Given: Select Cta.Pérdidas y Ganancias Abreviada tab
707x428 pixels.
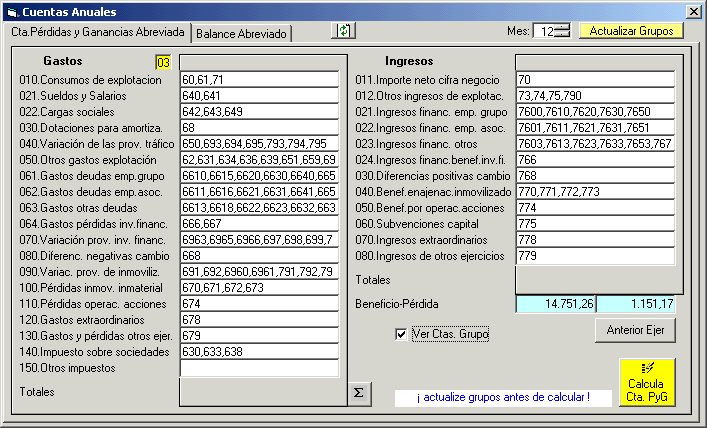Looking at the screenshot, I should 98,32.
